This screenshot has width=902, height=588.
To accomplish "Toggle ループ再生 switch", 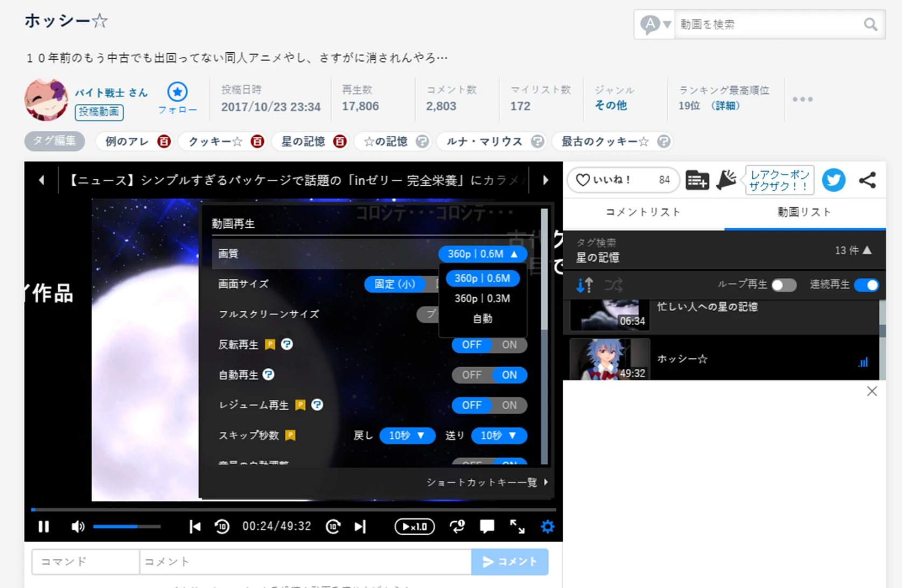I will [x=784, y=285].
